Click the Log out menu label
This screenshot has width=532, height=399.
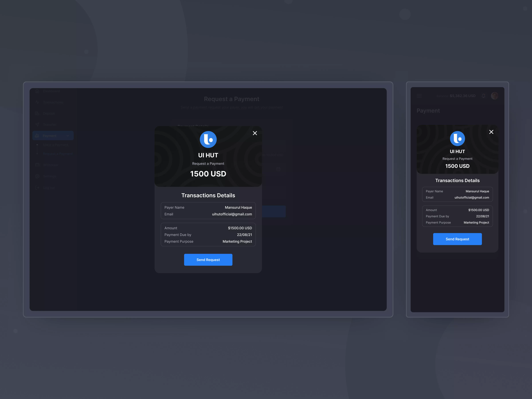point(49,188)
